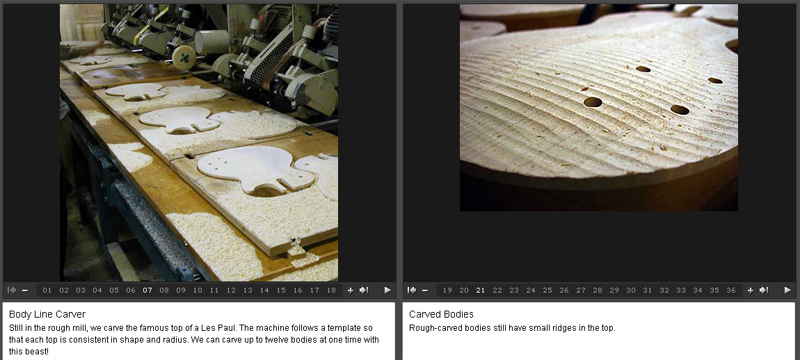Go to slide number 29
This screenshot has width=800, height=360.
coord(614,290)
